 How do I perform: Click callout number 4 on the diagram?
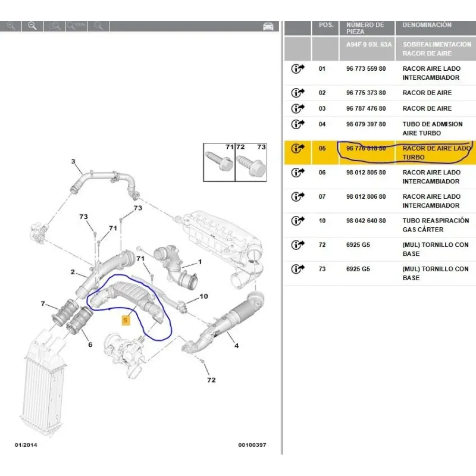click(x=236, y=346)
